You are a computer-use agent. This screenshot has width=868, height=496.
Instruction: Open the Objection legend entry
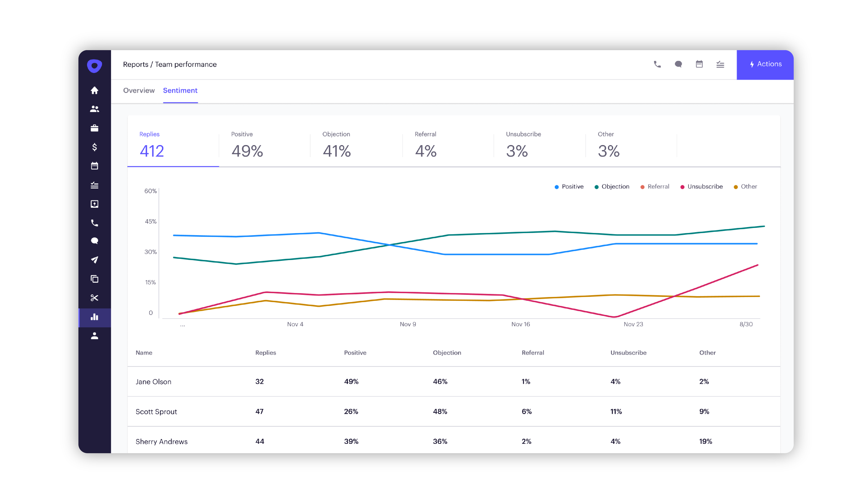(612, 186)
